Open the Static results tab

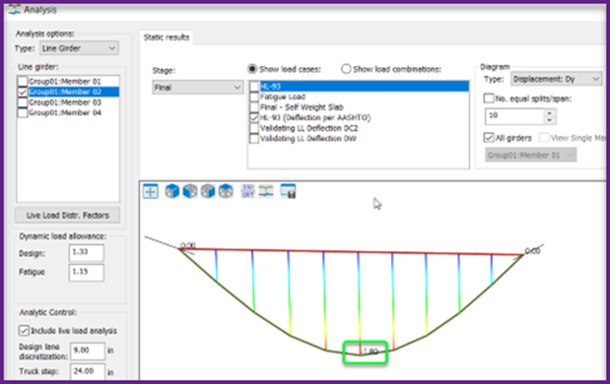[x=167, y=37]
